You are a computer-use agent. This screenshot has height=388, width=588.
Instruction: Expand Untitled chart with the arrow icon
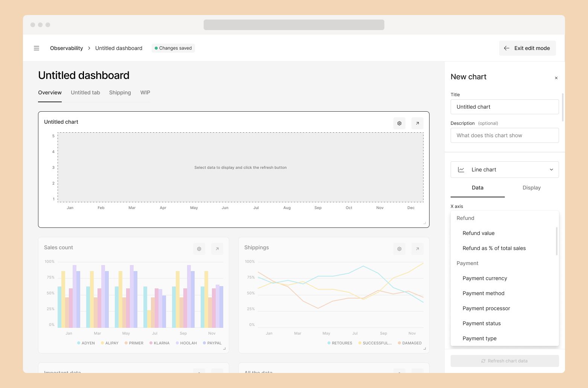point(417,123)
